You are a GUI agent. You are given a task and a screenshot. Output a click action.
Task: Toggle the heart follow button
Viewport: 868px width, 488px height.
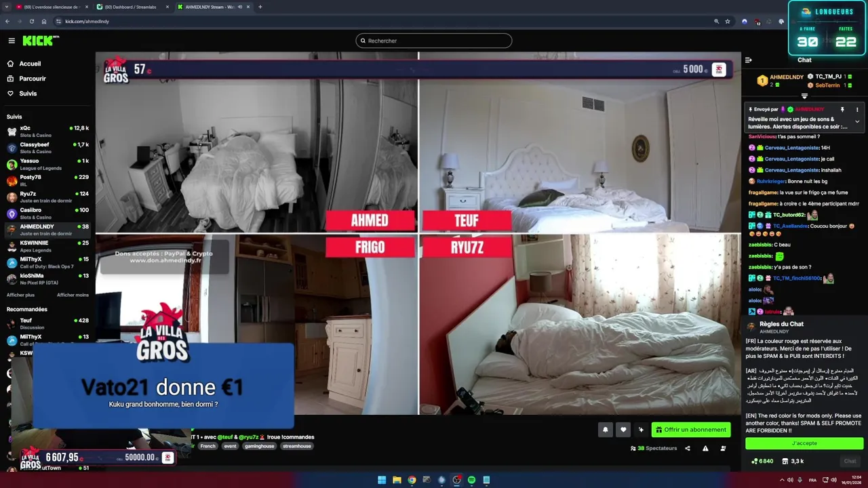(623, 430)
